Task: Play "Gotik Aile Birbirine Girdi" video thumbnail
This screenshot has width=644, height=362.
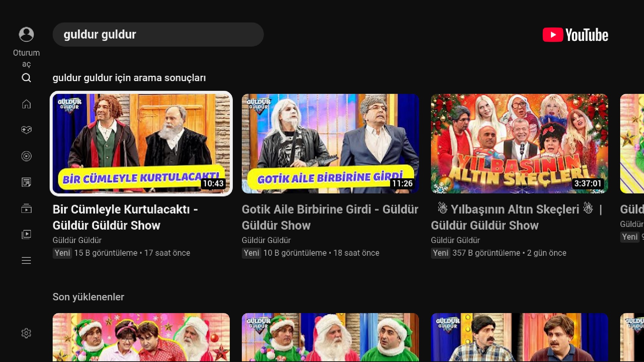Action: click(x=330, y=143)
